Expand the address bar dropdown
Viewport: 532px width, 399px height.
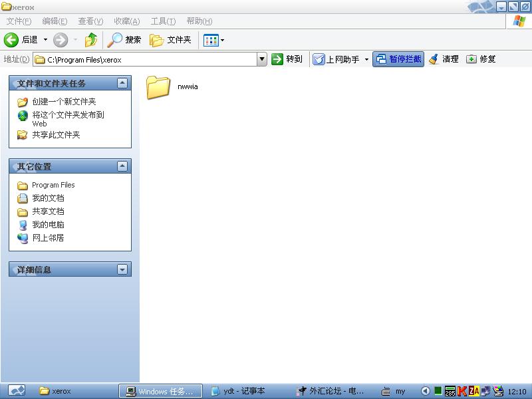coord(262,59)
